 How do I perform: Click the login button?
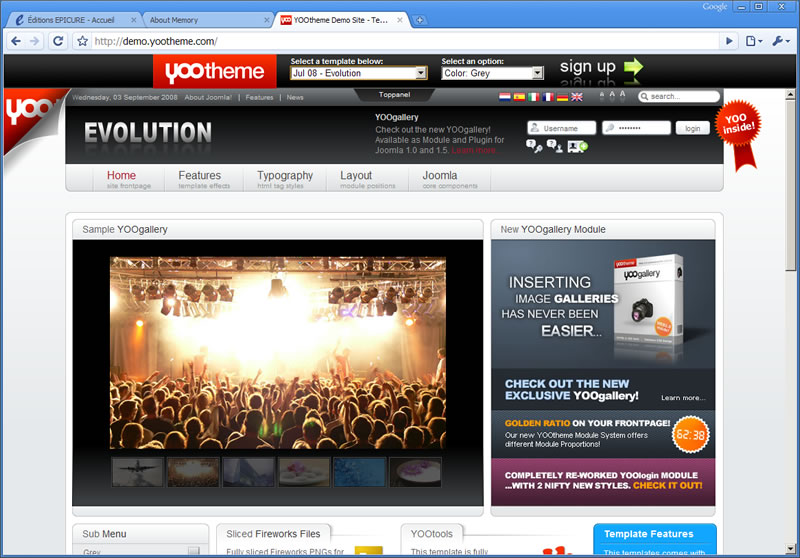[x=692, y=128]
